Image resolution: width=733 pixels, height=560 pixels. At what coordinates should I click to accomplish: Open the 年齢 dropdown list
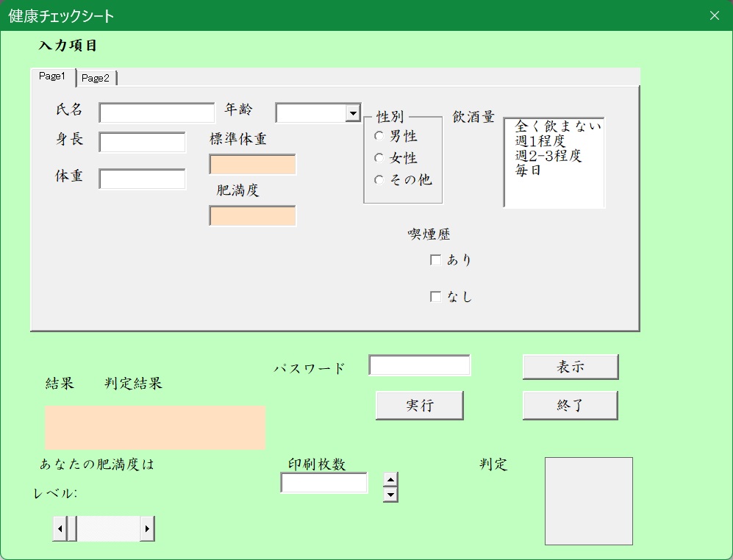click(353, 112)
